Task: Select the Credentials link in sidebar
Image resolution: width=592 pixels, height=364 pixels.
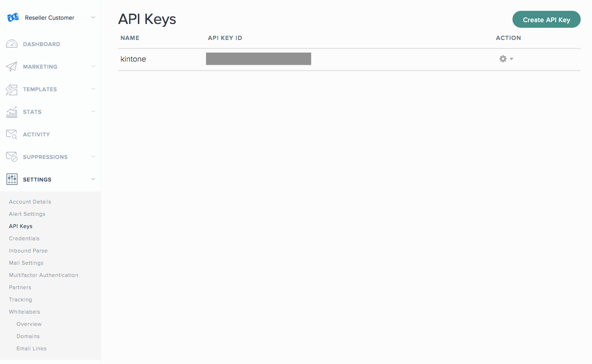Action: point(24,238)
